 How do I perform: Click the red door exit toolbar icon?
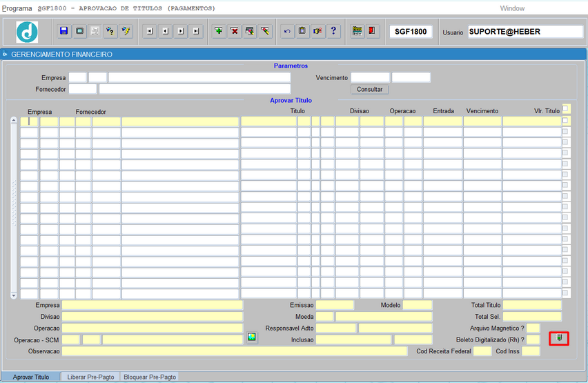(x=372, y=31)
